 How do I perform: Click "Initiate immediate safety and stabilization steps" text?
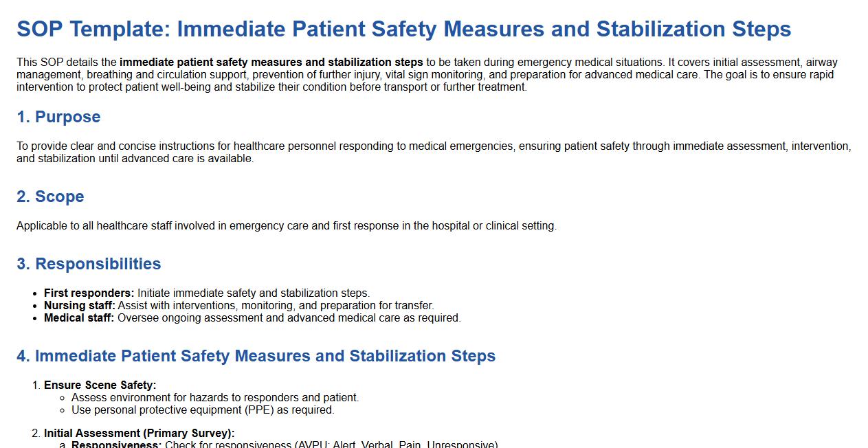click(253, 293)
